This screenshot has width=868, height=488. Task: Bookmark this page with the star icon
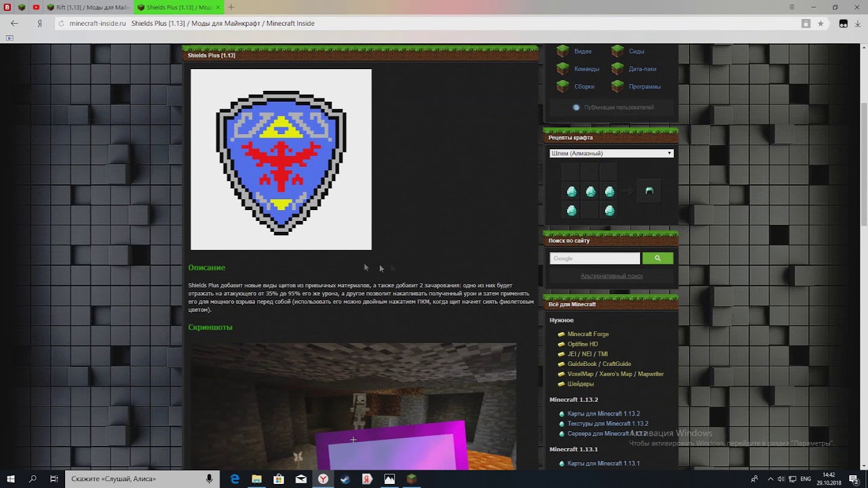click(820, 23)
